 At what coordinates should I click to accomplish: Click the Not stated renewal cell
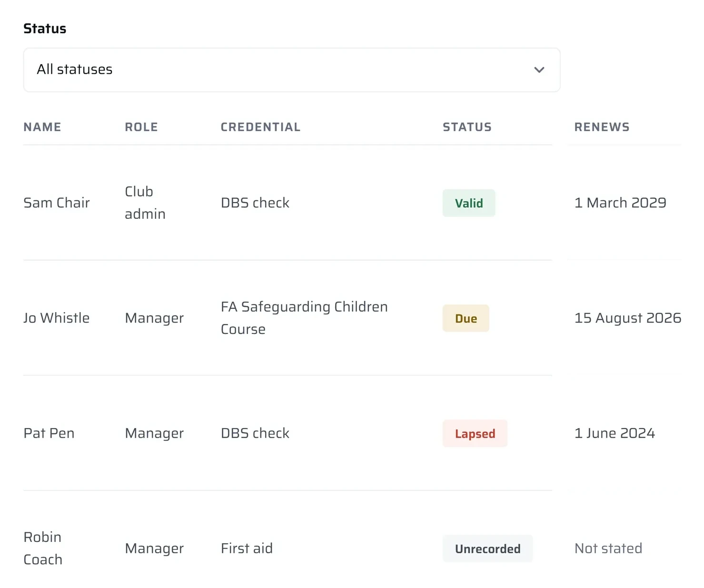pyautogui.click(x=608, y=548)
